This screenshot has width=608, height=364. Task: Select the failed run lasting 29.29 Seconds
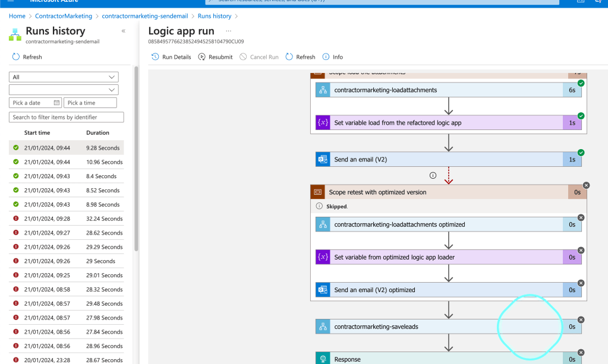pos(67,246)
